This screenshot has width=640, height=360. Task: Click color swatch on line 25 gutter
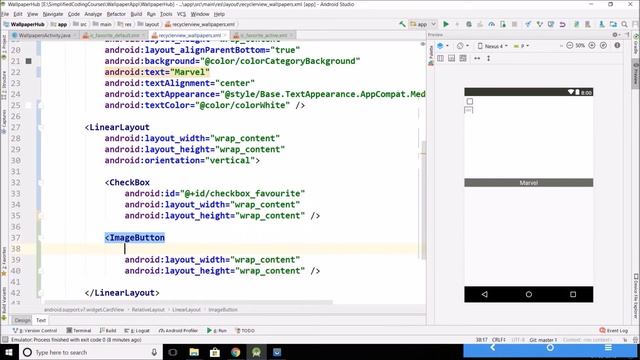point(28,105)
